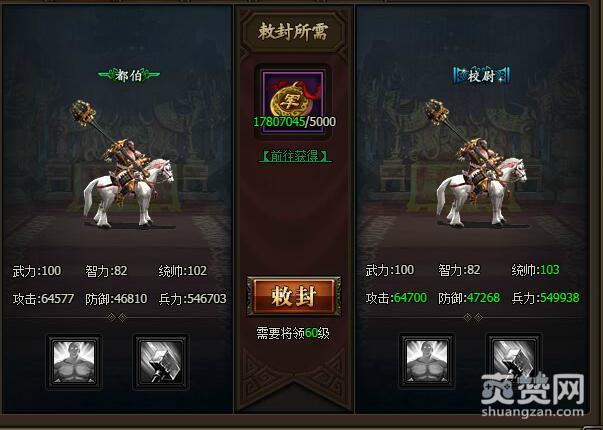The width and height of the screenshot is (603, 430).
Task: Click left panel hammer skill icon
Action: pyautogui.click(x=161, y=362)
